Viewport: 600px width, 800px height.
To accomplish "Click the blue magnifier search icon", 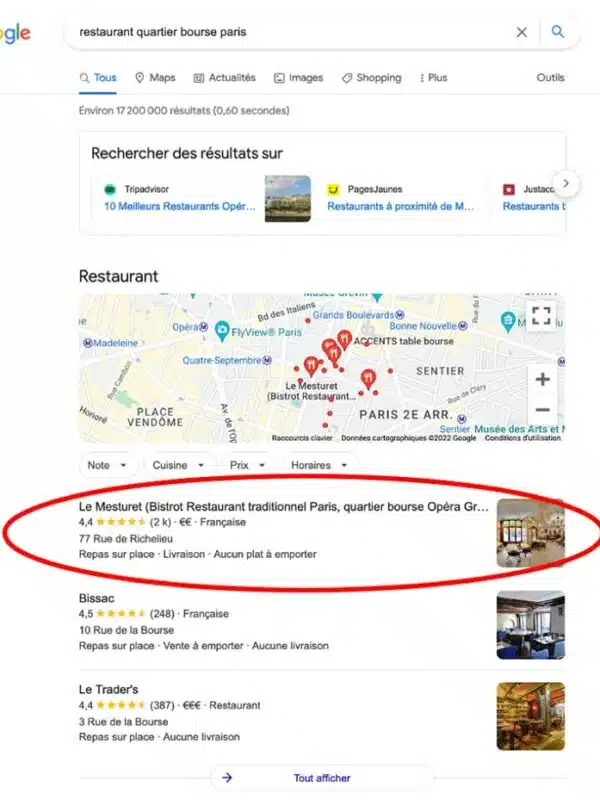I will [558, 32].
